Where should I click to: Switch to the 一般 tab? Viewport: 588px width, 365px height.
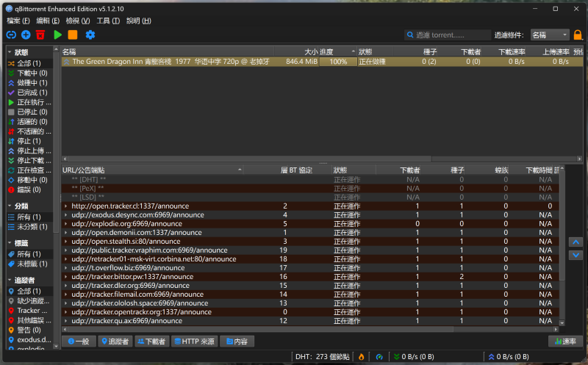coord(79,341)
